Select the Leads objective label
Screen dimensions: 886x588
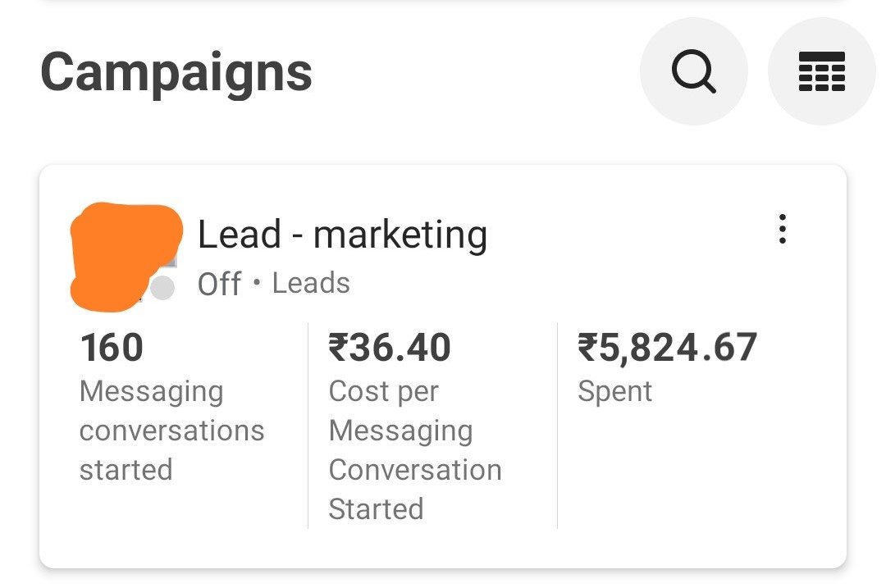311,284
